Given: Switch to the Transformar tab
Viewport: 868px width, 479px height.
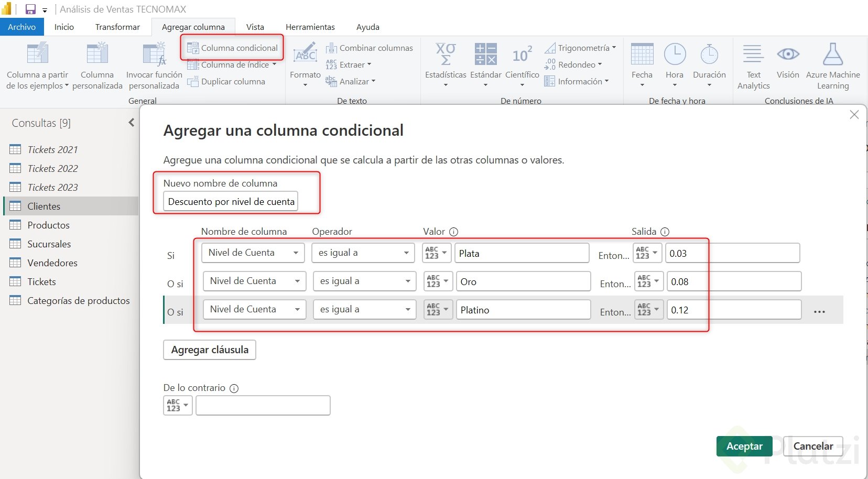Looking at the screenshot, I should coord(117,27).
